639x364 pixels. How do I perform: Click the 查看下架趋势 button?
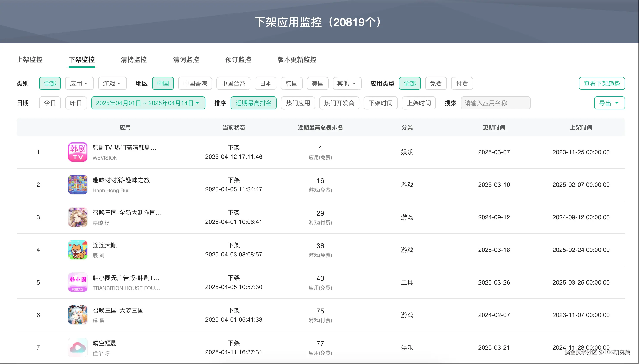pos(602,83)
